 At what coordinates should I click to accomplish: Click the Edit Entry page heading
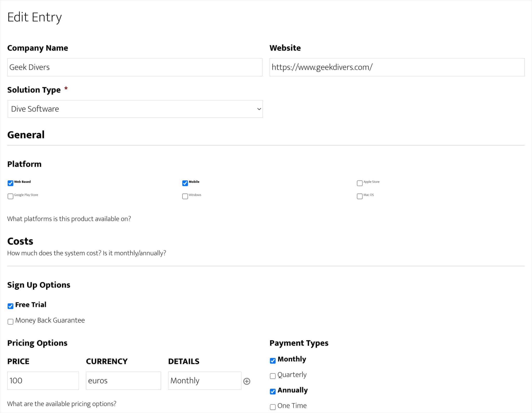click(35, 17)
